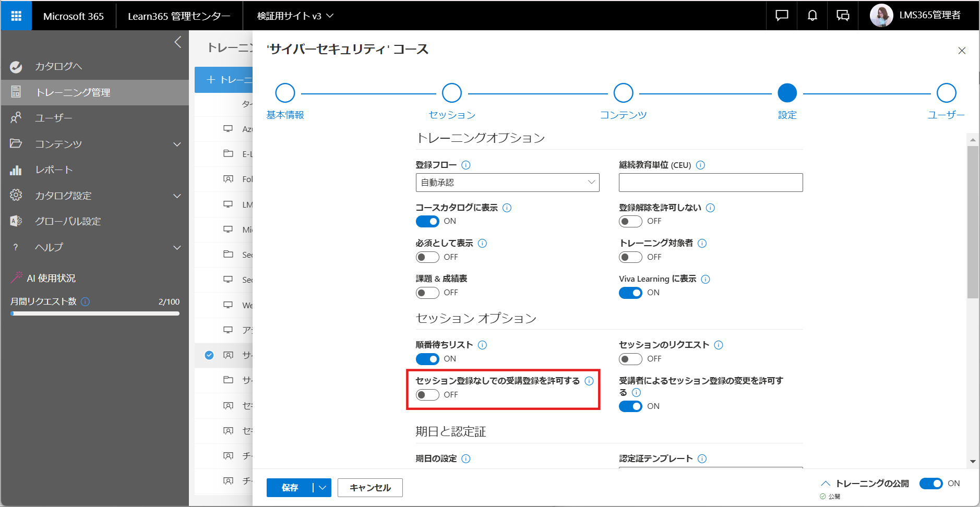Click the グローバル設定 icon

click(x=16, y=221)
